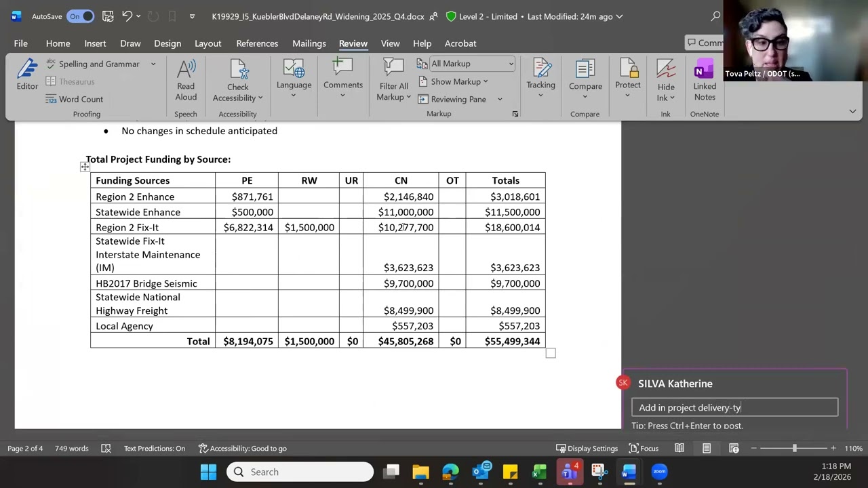Toggle the AutoSave switch
Screen dimensions: 868x488
80,16
